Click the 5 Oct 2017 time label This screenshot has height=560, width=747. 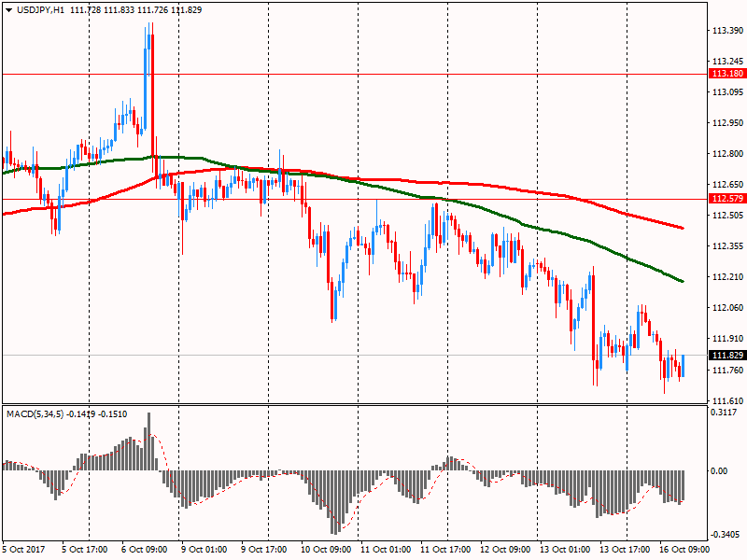click(x=24, y=550)
